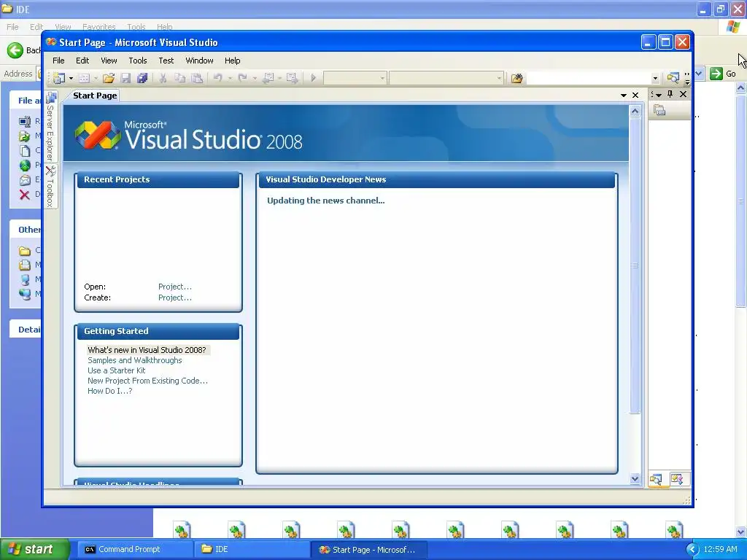Open the Test menu
This screenshot has width=747, height=560.
pyautogui.click(x=166, y=61)
